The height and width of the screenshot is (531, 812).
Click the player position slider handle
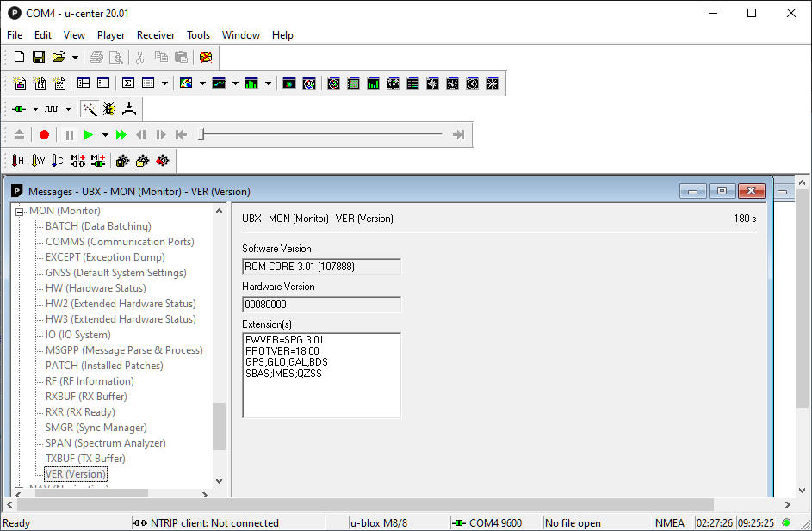tap(202, 134)
